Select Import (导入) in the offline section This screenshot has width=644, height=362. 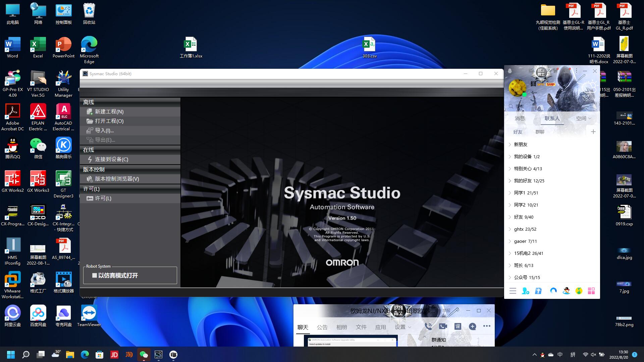pyautogui.click(x=104, y=130)
